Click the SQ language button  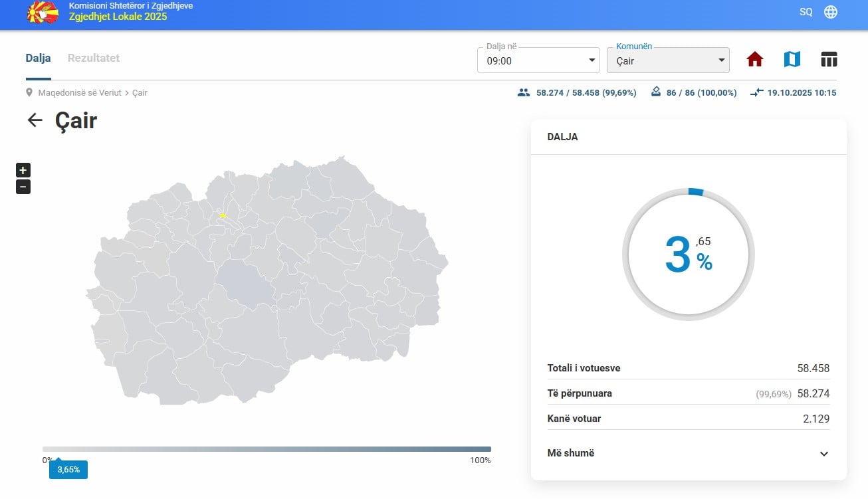coord(806,12)
